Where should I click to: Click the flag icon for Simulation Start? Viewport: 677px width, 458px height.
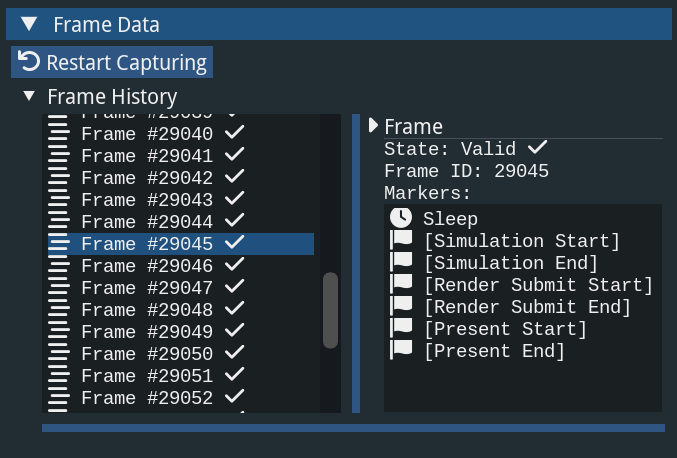pos(400,241)
